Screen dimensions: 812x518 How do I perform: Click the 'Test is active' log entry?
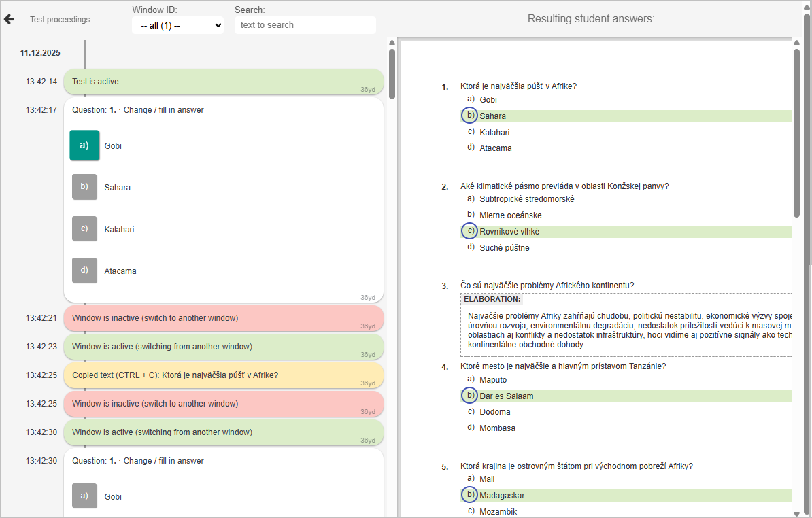(x=223, y=82)
